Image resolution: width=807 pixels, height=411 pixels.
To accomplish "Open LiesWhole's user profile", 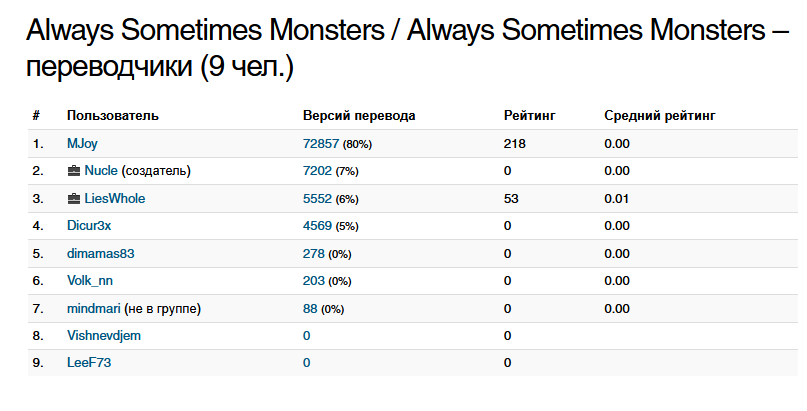I will click(115, 199).
